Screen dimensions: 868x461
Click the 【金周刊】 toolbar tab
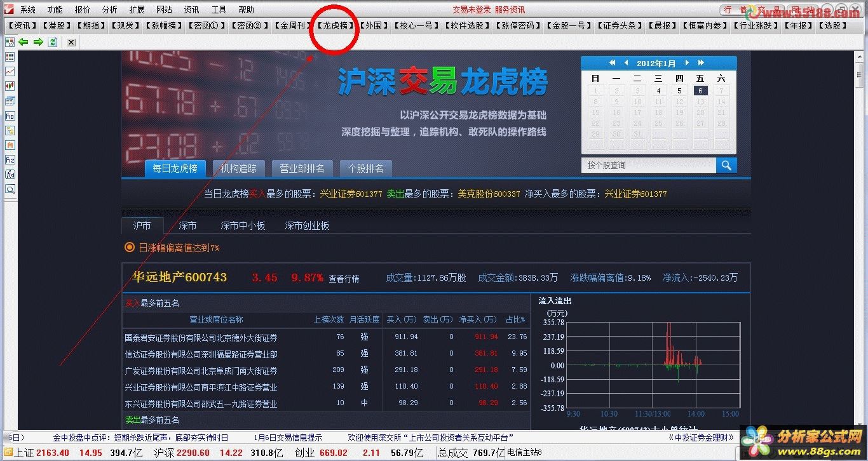tap(293, 25)
